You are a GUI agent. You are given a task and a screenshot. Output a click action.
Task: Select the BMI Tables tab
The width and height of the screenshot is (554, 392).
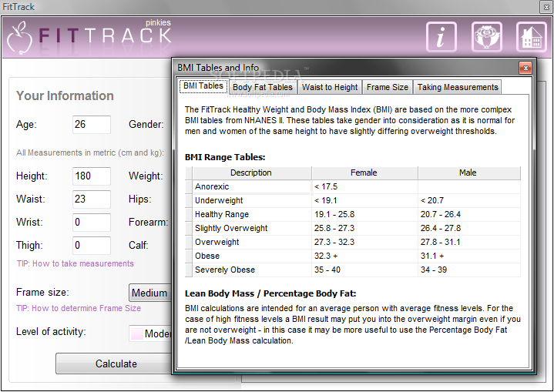(x=203, y=85)
